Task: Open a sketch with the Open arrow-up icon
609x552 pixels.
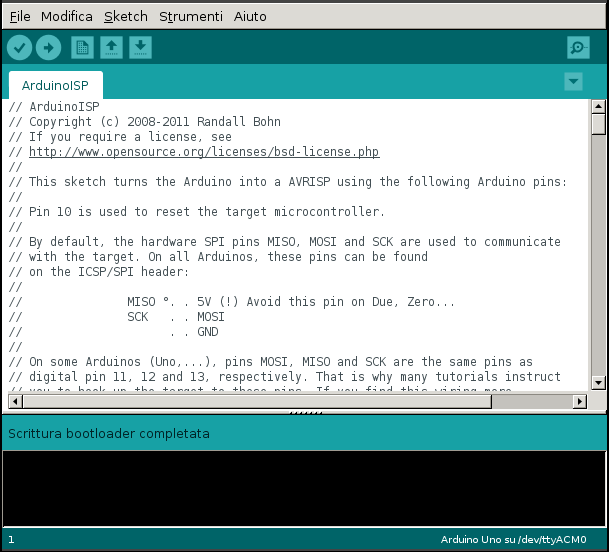Action: pos(111,48)
